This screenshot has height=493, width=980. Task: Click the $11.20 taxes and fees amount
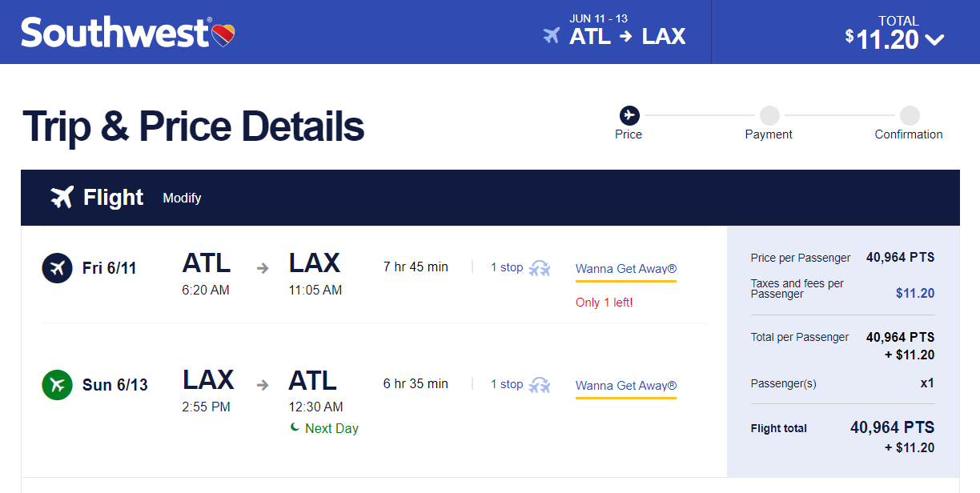tap(915, 294)
